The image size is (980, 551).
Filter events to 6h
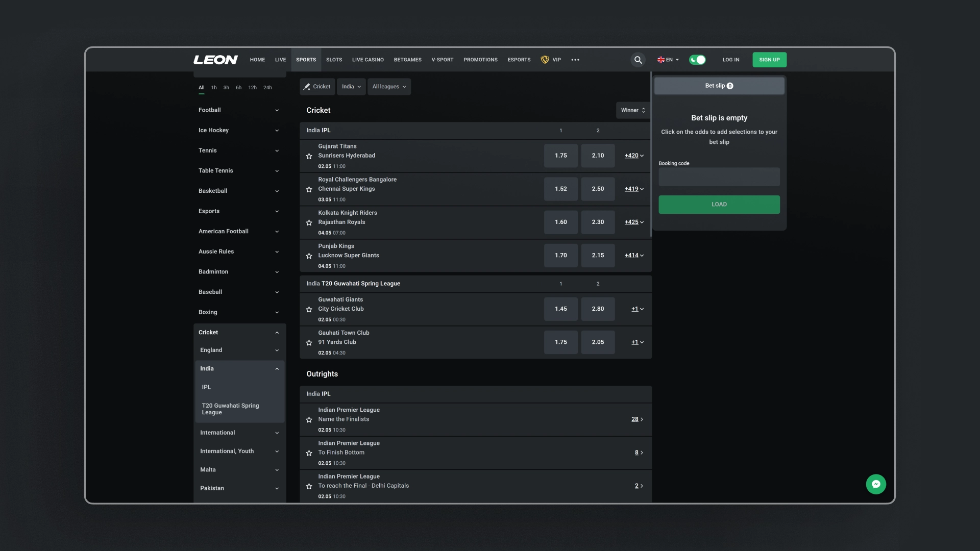[238, 88]
